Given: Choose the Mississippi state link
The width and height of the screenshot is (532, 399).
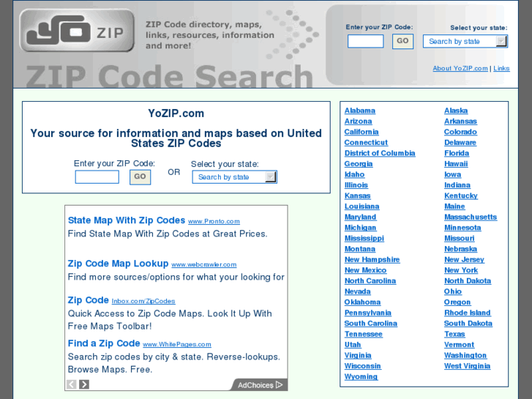Looking at the screenshot, I should tap(364, 239).
